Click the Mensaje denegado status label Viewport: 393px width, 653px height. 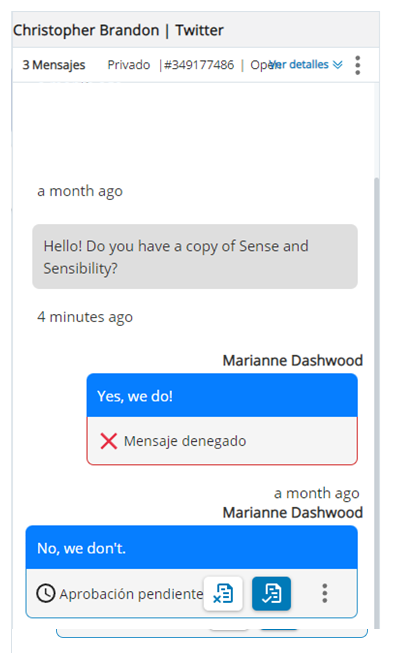click(185, 441)
